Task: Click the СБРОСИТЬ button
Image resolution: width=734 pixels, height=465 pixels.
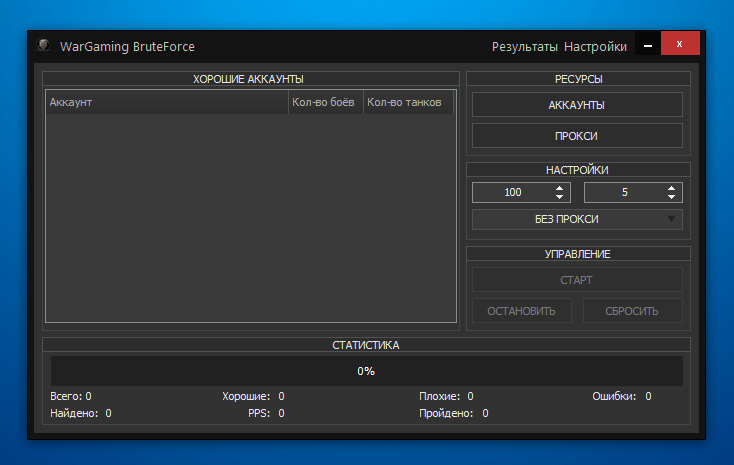Action: click(x=632, y=311)
